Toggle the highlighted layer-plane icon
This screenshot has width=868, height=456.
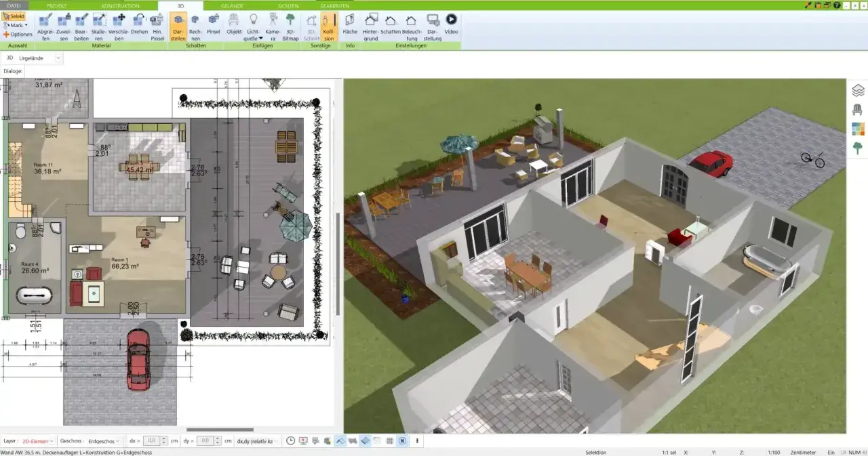click(x=365, y=440)
